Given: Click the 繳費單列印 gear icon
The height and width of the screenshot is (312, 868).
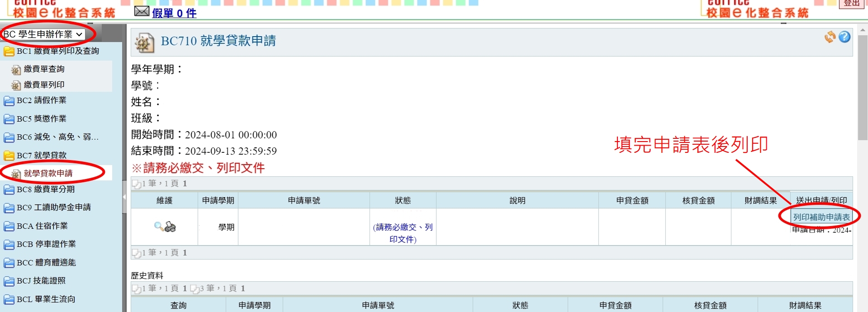Looking at the screenshot, I should click(16, 85).
